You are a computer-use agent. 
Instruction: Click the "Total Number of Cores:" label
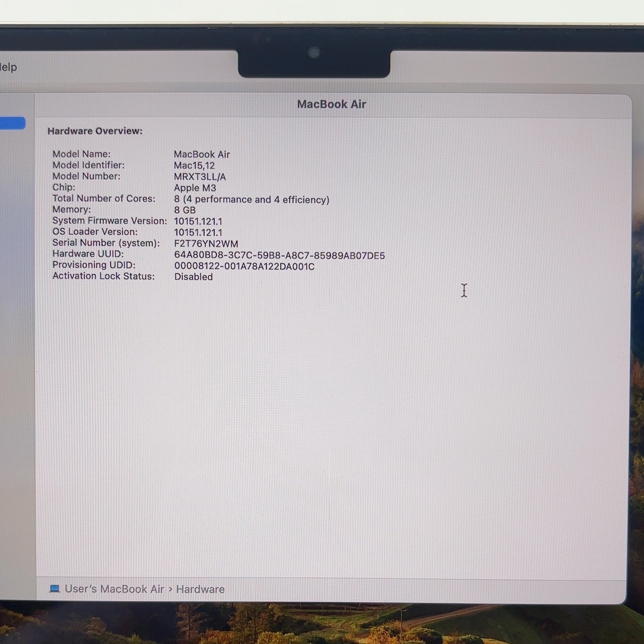[x=104, y=198]
